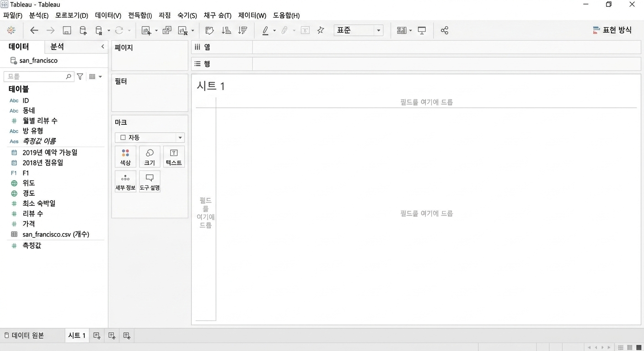Screen dimensions: 644x351
Task: Click the refresh/run update icon
Action: pyautogui.click(x=119, y=31)
